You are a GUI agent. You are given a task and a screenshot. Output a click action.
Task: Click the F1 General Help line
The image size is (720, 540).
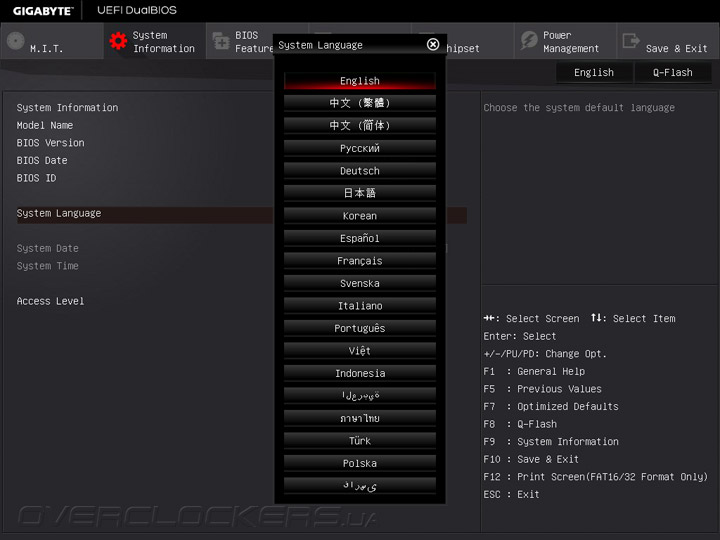click(534, 371)
